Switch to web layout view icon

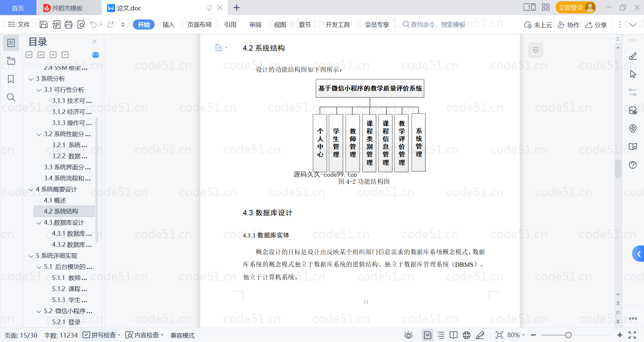tap(467, 335)
